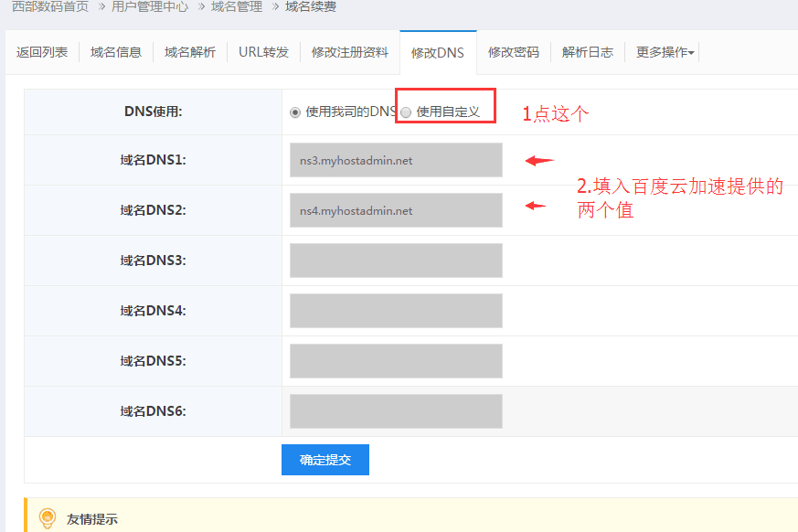Go to 用户管理中心 breadcrumb
Viewport: 798px width, 532px height.
click(x=150, y=6)
